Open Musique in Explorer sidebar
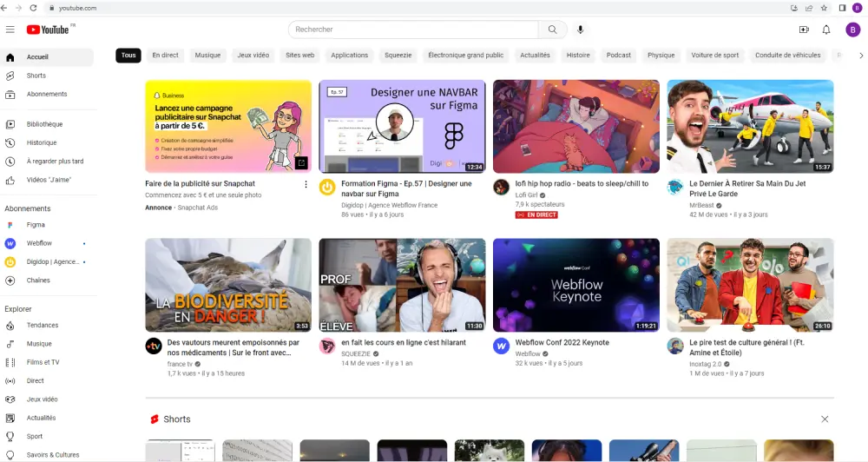The height and width of the screenshot is (462, 868). (47, 344)
